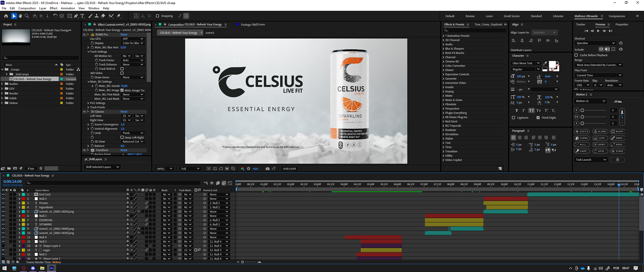Uncheck the Hindi Digits checkbox
The height and width of the screenshot is (272, 644).
click(x=538, y=118)
